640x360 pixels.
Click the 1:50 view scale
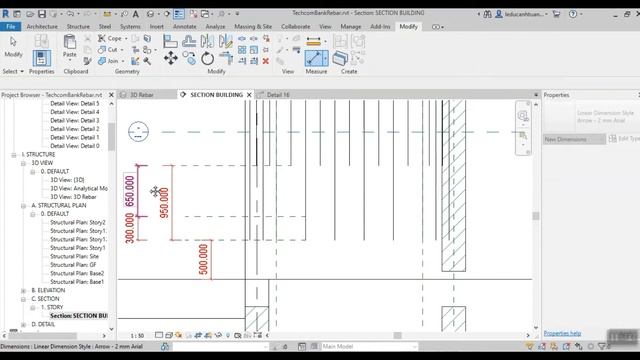137,336
